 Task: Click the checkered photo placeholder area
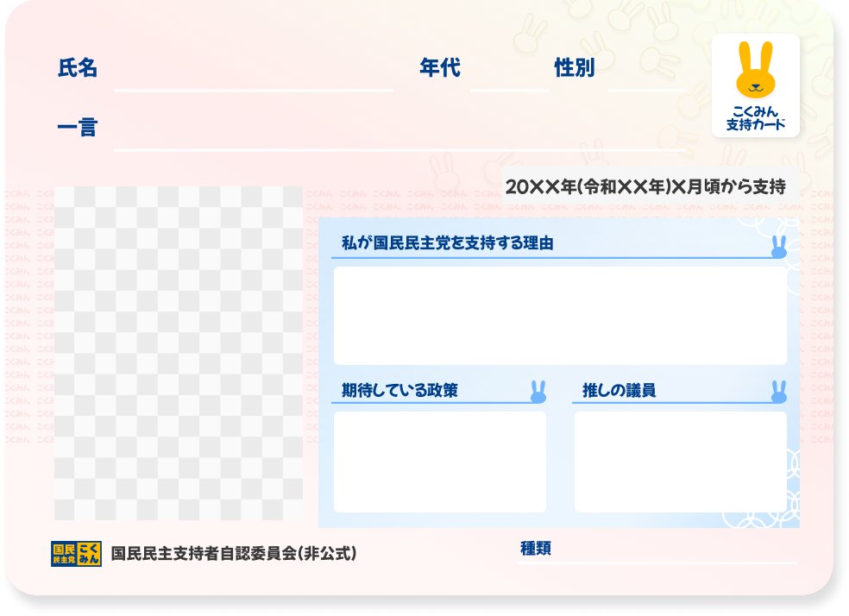pyautogui.click(x=178, y=353)
